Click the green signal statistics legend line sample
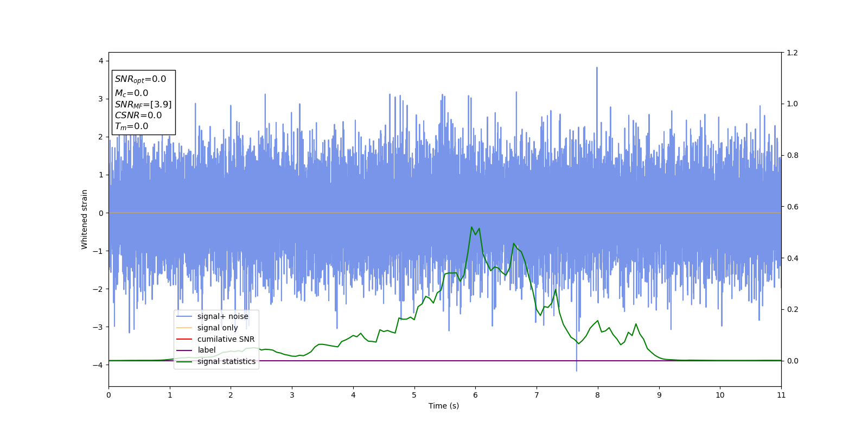The width and height of the screenshot is (868, 434). (184, 361)
